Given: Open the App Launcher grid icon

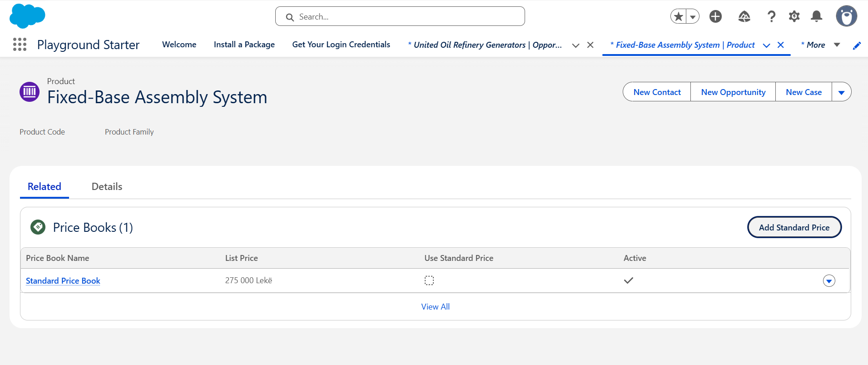Looking at the screenshot, I should point(20,44).
